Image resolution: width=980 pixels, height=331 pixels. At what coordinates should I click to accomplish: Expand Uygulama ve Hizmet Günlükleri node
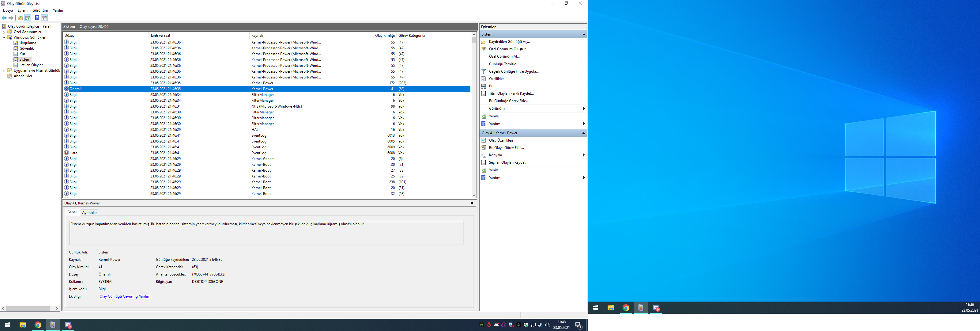[x=4, y=70]
